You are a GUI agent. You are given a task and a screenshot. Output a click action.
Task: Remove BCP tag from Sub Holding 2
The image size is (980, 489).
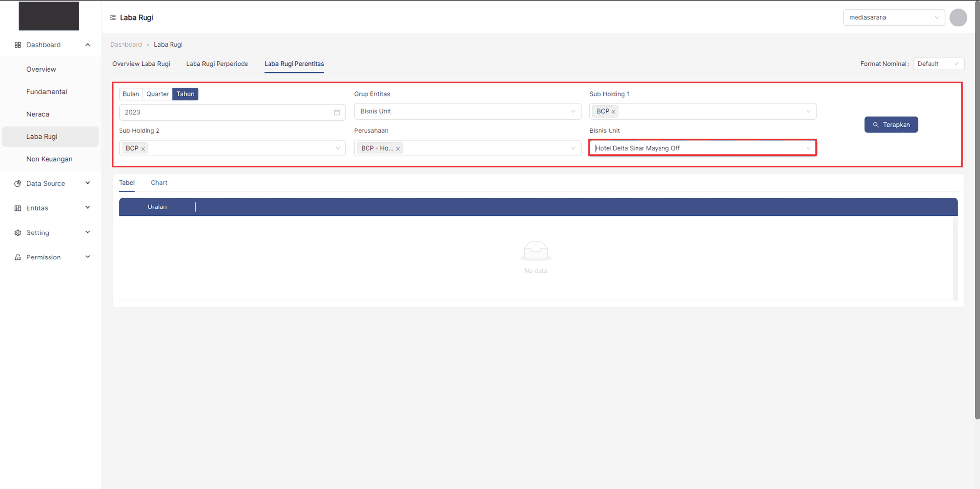[x=143, y=149]
